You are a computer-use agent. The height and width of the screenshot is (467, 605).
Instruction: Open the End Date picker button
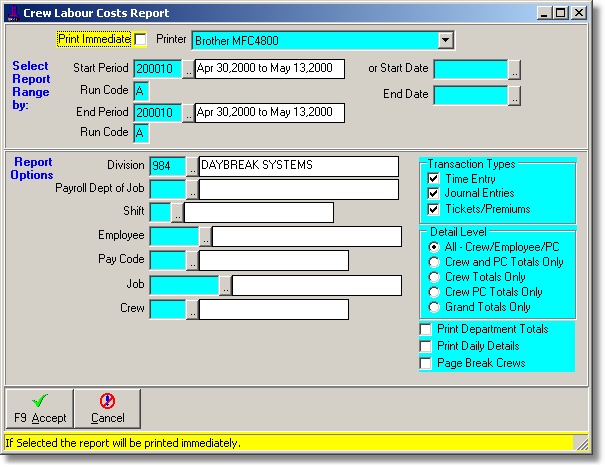[514, 96]
